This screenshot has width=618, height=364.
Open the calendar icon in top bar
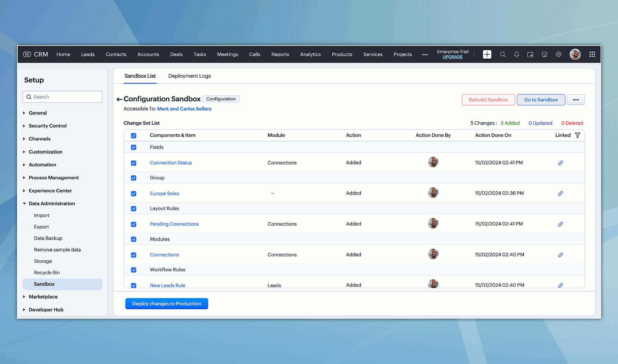point(530,54)
